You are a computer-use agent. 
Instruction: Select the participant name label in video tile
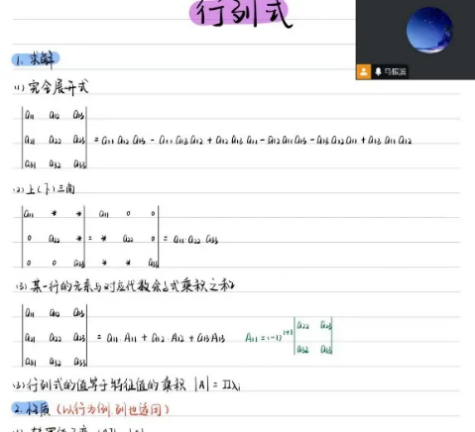coord(395,72)
